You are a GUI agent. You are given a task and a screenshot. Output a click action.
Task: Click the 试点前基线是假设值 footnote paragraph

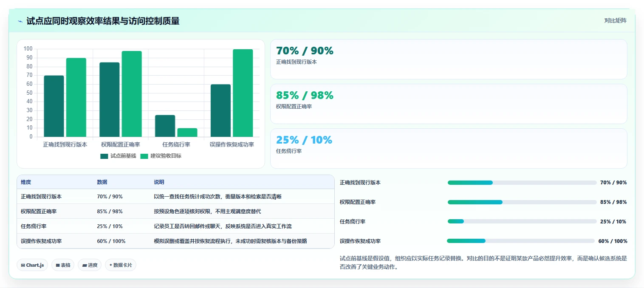click(x=483, y=263)
